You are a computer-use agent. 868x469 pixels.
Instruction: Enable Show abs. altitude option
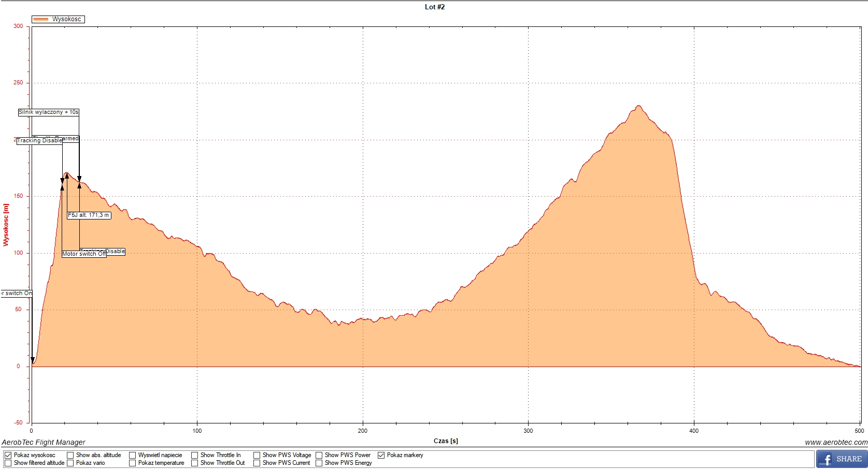pos(70,456)
